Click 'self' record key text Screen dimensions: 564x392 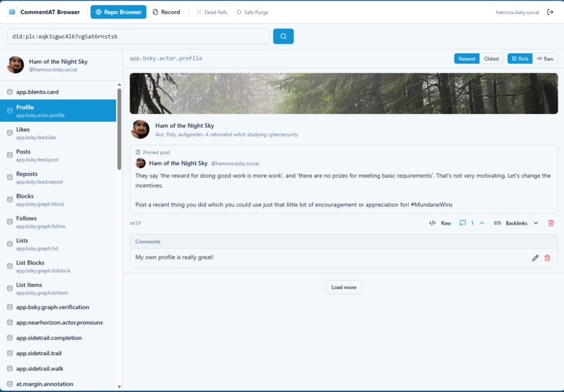[135, 223]
